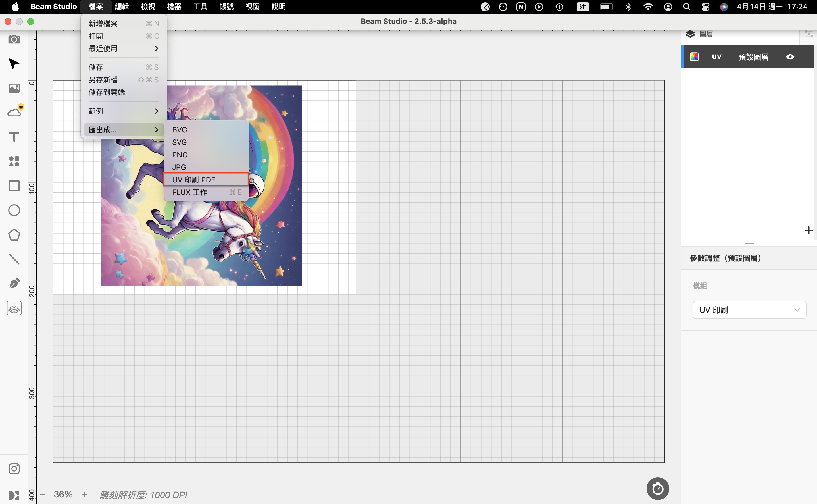Export as BVG
Viewport: 817px width, 504px height.
tap(206, 130)
